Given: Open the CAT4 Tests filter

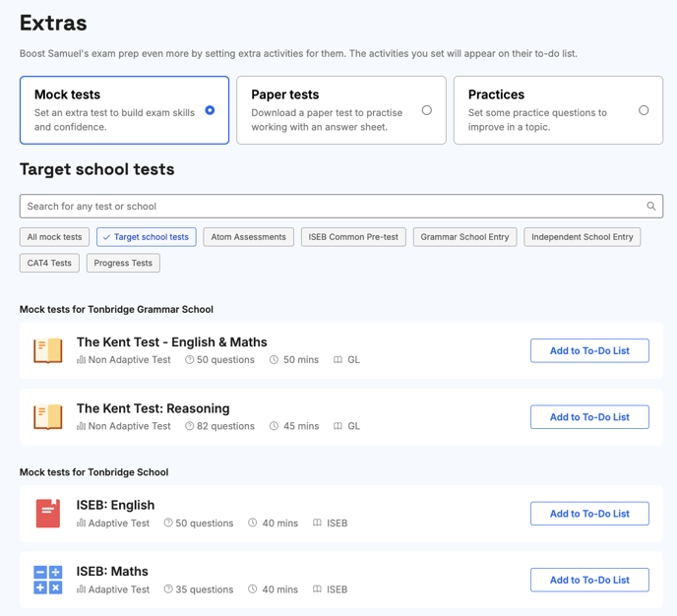Looking at the screenshot, I should pos(49,263).
